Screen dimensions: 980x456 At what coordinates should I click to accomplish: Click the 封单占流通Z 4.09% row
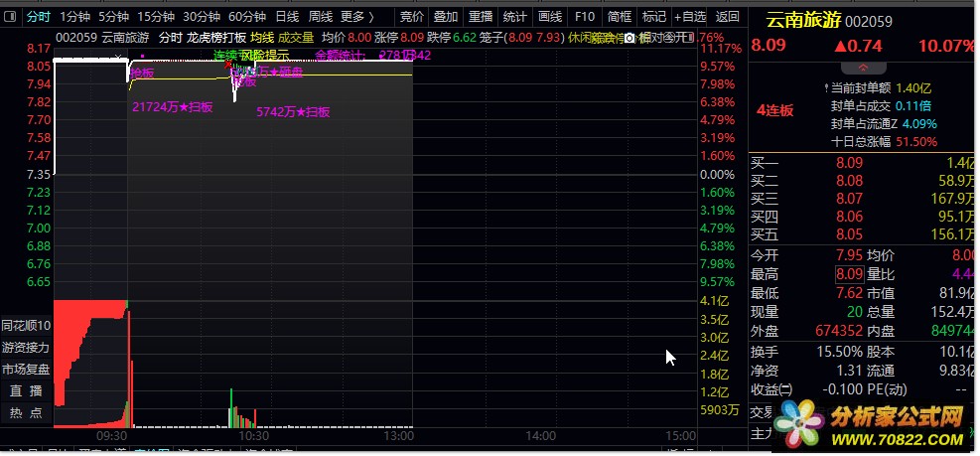point(884,124)
